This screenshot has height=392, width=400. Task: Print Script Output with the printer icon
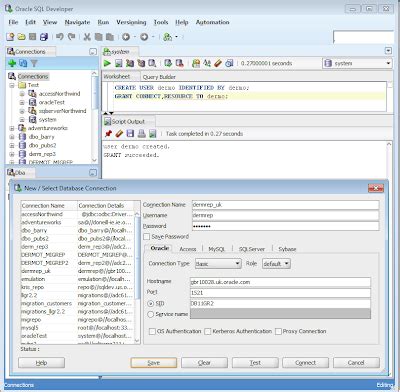(x=142, y=134)
